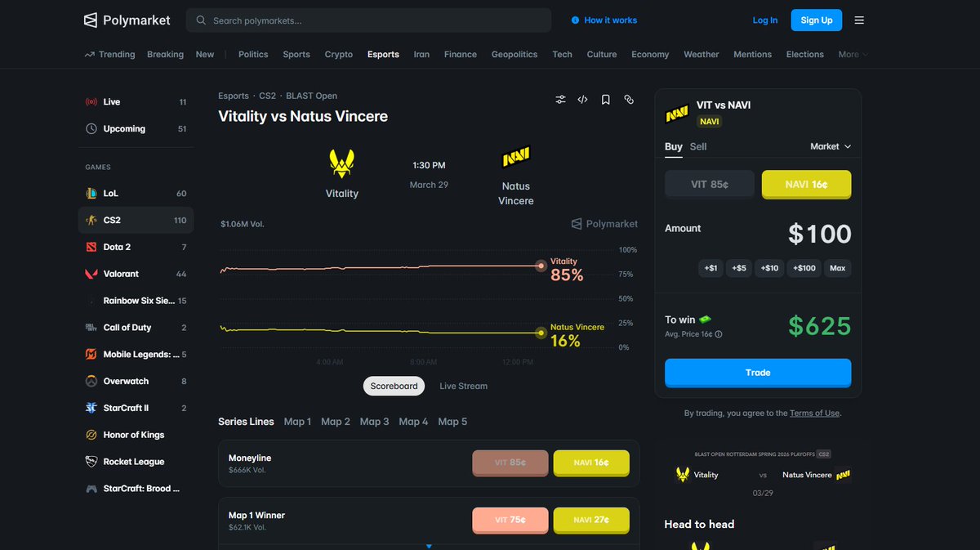Buy Map 1 Winner VIT 75¢
The width and height of the screenshot is (980, 550).
coord(510,520)
